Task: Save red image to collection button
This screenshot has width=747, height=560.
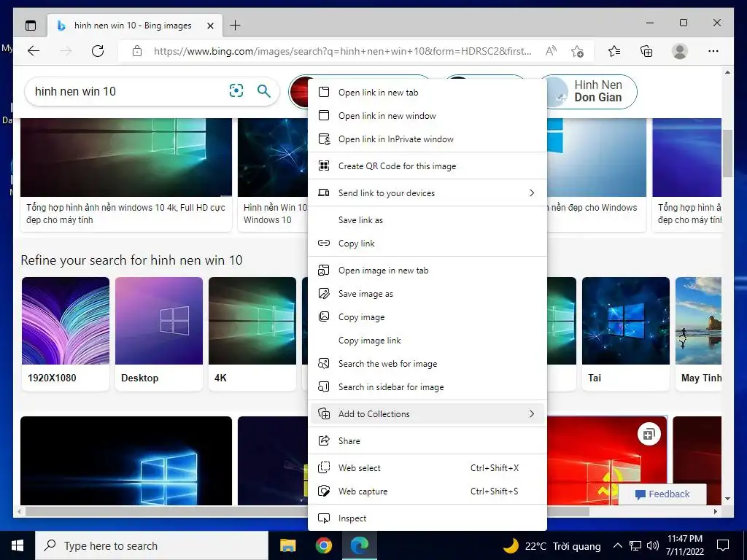Action: coord(649,435)
